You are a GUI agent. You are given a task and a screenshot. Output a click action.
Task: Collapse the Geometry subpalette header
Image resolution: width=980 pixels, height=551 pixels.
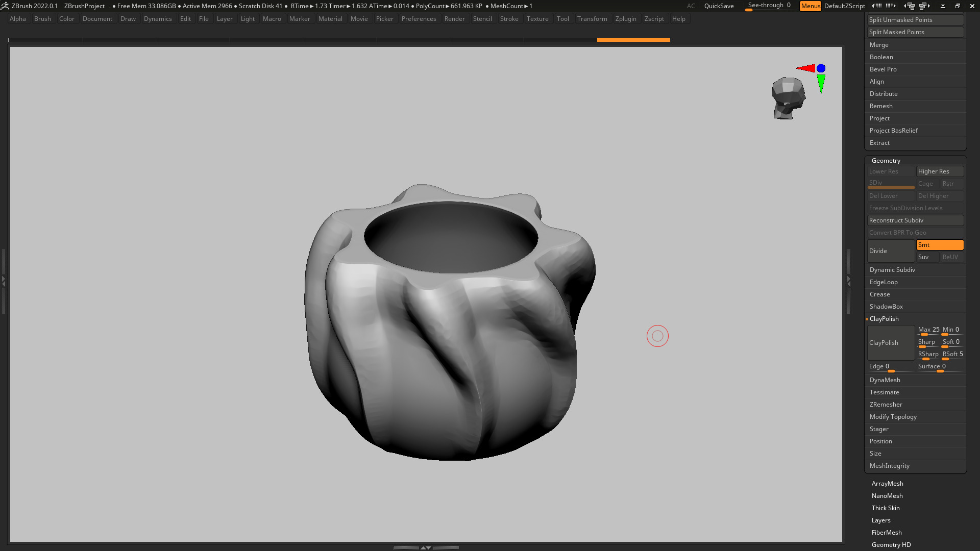[886, 161]
